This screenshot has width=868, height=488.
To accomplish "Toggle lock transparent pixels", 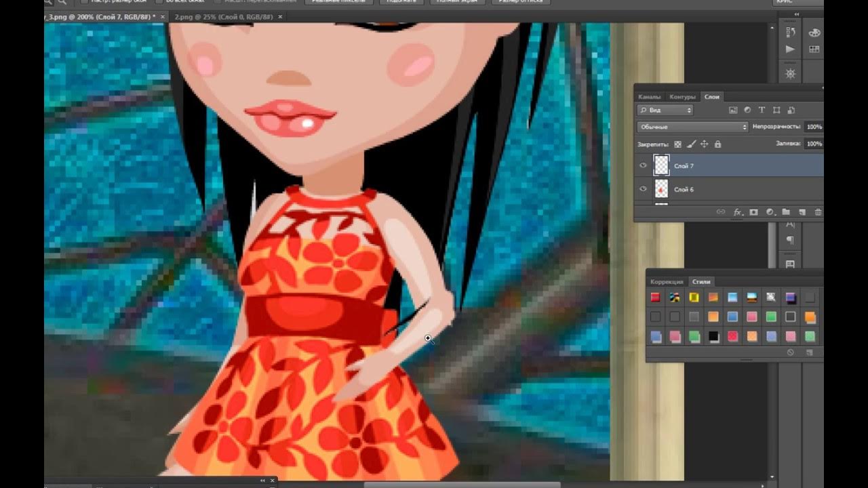I will coord(677,144).
